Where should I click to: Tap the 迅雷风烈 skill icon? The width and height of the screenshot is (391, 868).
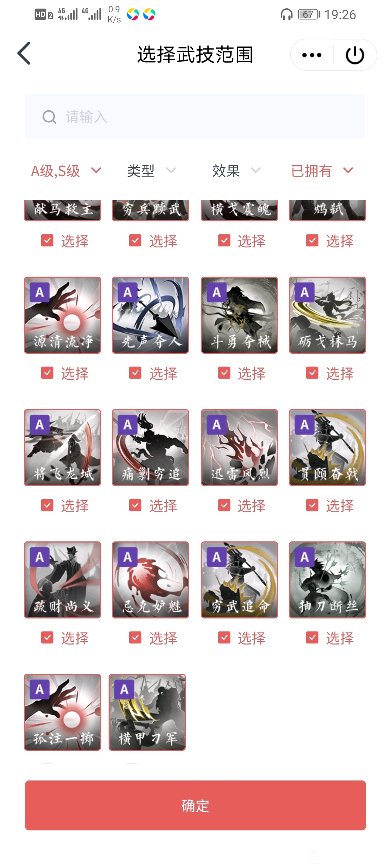point(239,447)
